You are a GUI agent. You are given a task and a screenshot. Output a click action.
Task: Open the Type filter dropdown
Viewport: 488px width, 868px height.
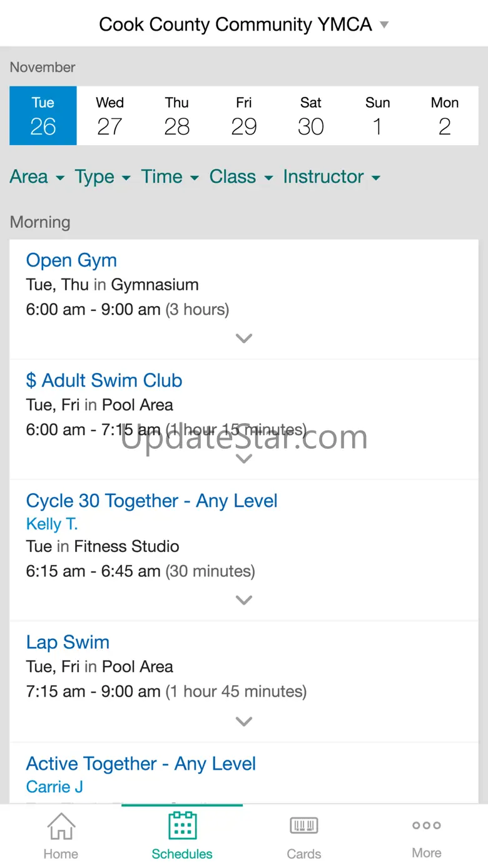pos(103,177)
